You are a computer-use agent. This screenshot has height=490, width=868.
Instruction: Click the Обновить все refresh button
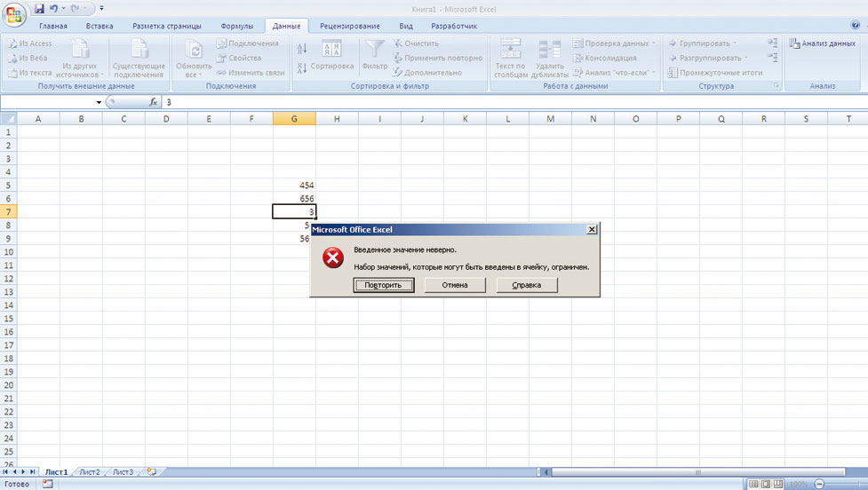coord(194,58)
